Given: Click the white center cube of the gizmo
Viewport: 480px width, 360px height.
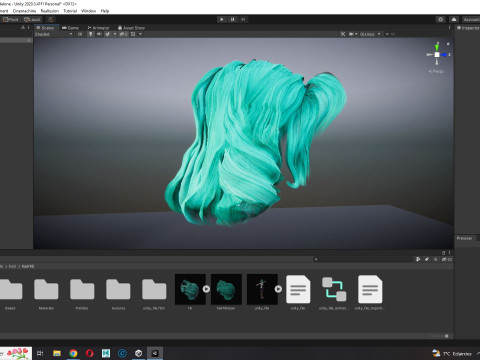Looking at the screenshot, I should [x=437, y=55].
